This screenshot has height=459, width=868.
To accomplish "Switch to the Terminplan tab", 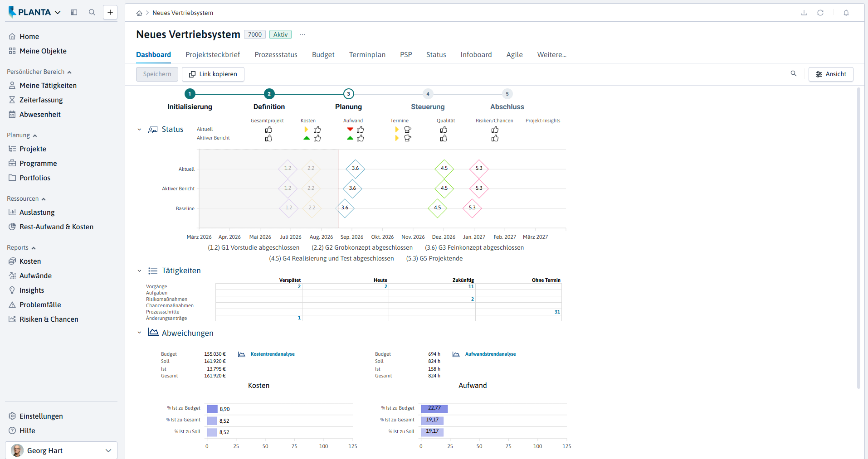I will click(367, 55).
